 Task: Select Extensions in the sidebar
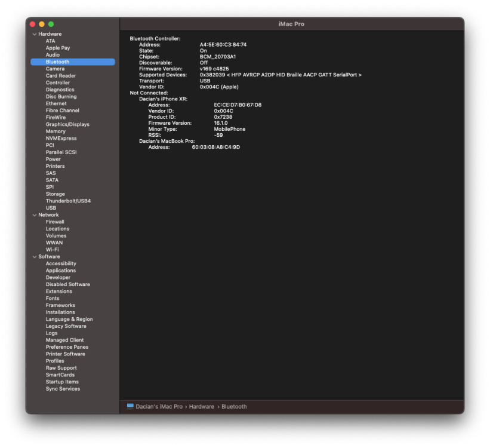[58, 291]
